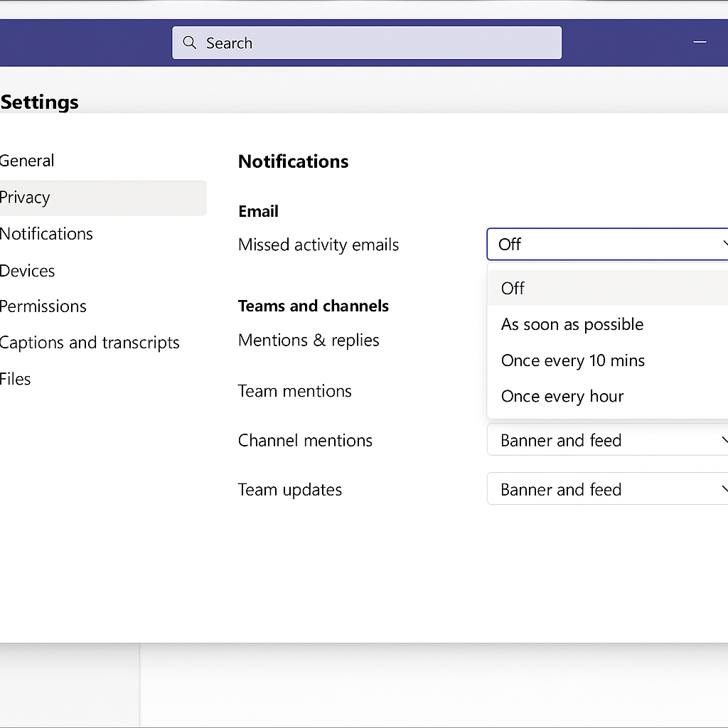Open Captions and transcripts settings

tap(102, 343)
